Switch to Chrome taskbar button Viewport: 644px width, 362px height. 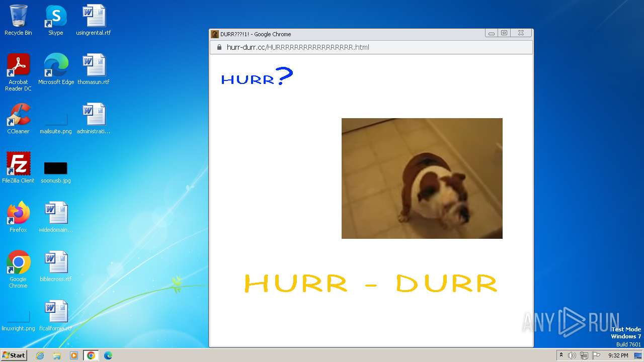click(91, 355)
